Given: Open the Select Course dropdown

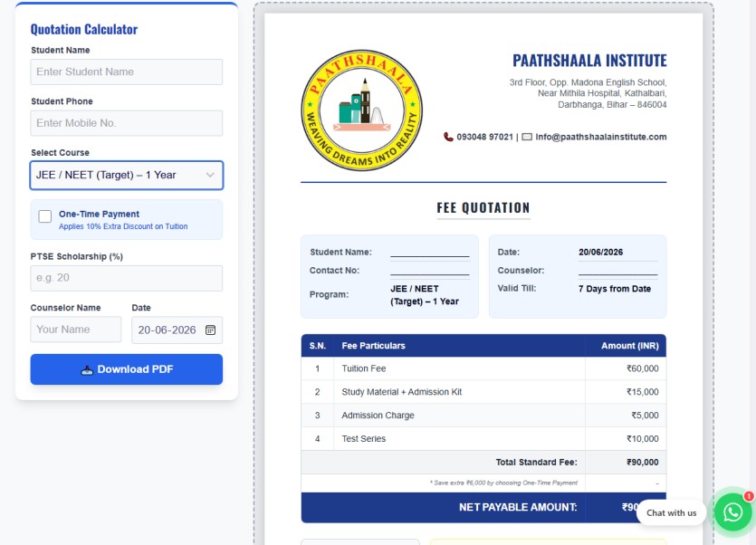Looking at the screenshot, I should (x=127, y=175).
